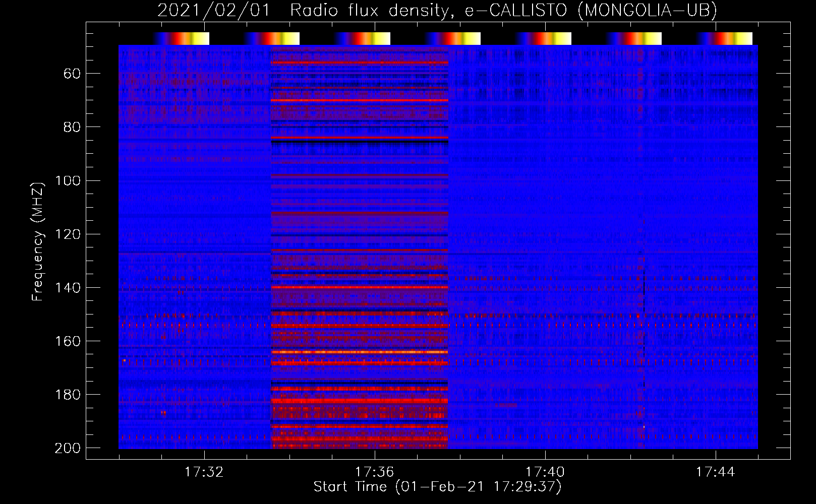Click the middle color scale bar above 17:37

[452, 39]
